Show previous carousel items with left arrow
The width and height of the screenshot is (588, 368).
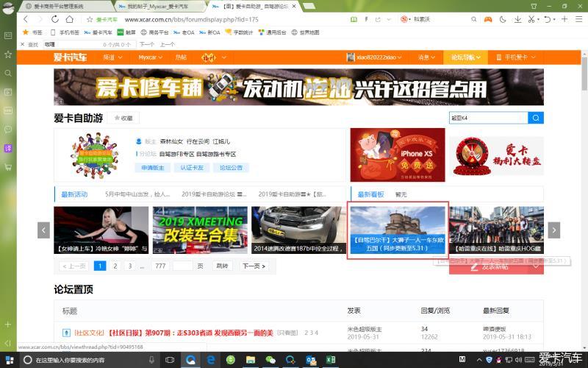43,230
